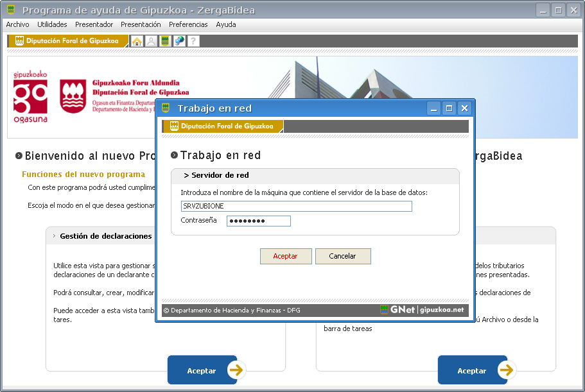Viewport: 585px width, 392px height.
Task: Click the yellow arrow beside left Aceptar button
Action: [x=236, y=370]
